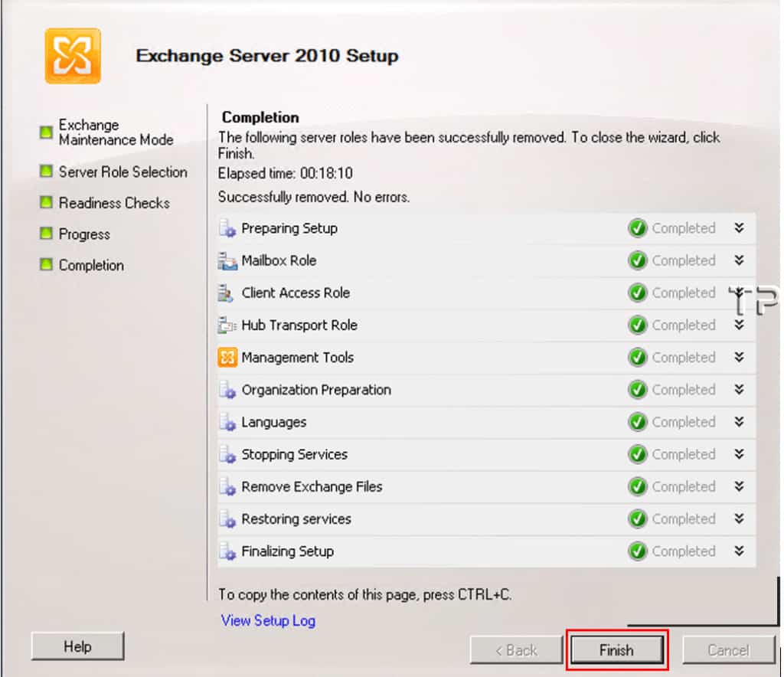Click the Hub Transport Role label text

[299, 325]
